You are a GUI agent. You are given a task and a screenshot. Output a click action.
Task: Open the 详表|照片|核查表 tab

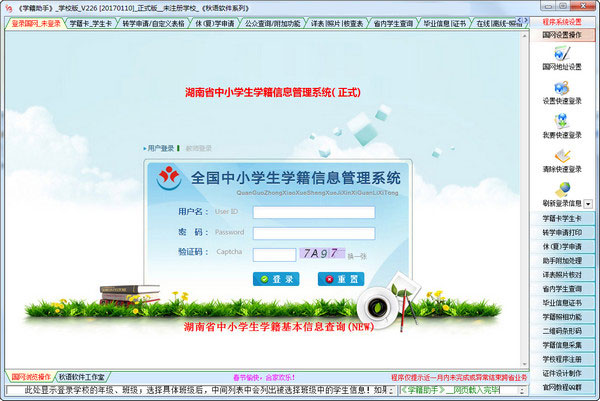pyautogui.click(x=337, y=23)
